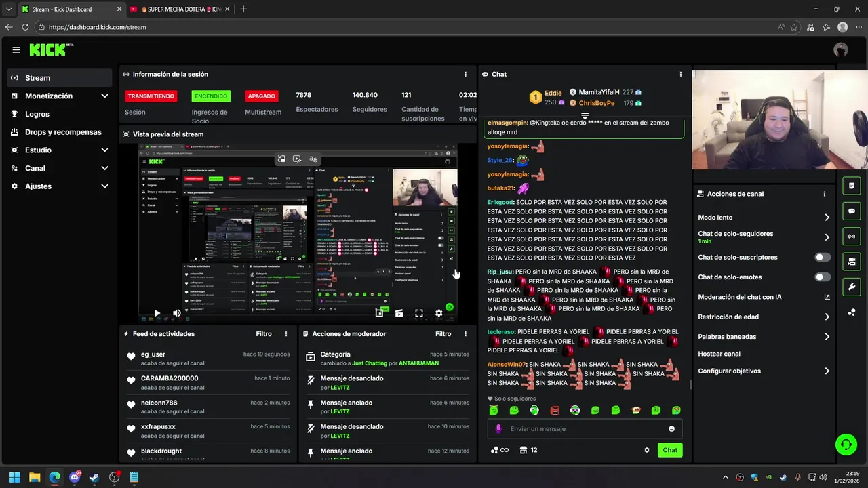Open Información de la sesión options menu
The height and width of the screenshot is (488, 868).
tap(465, 74)
